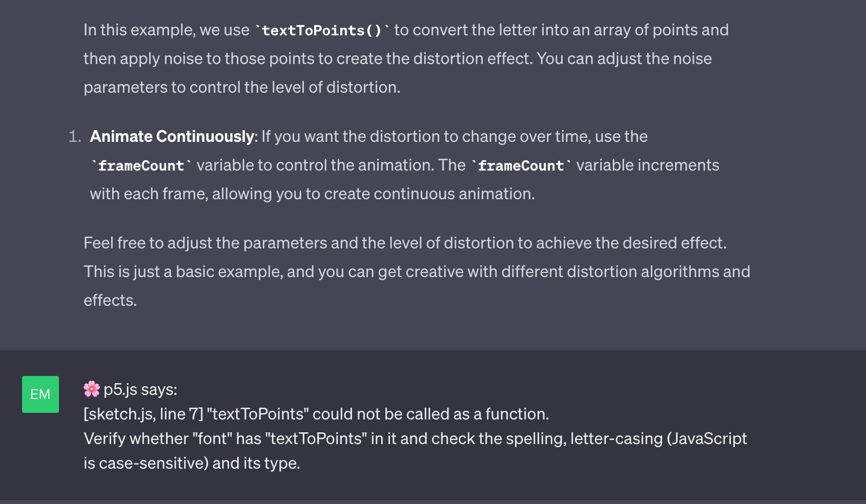866x504 pixels.
Task: Click 'with each frame, allowing you' line
Action: 312,194
